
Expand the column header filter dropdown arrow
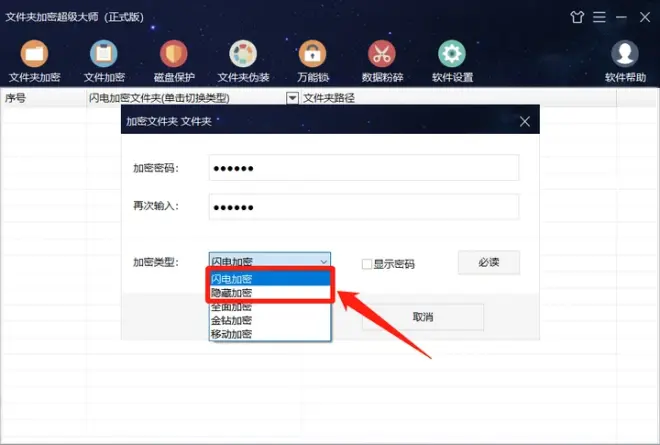tap(292, 98)
